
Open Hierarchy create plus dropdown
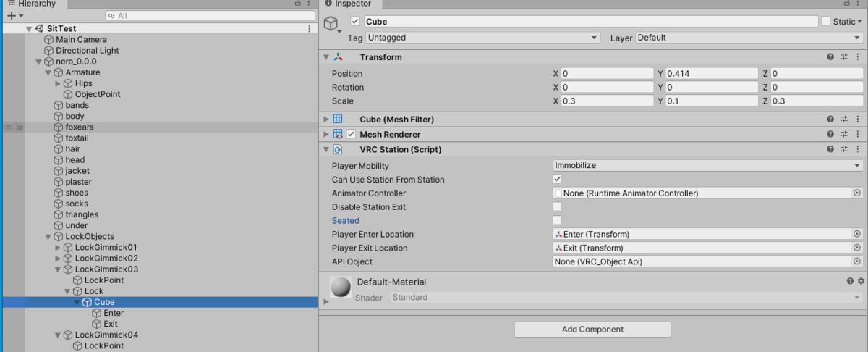coord(15,15)
